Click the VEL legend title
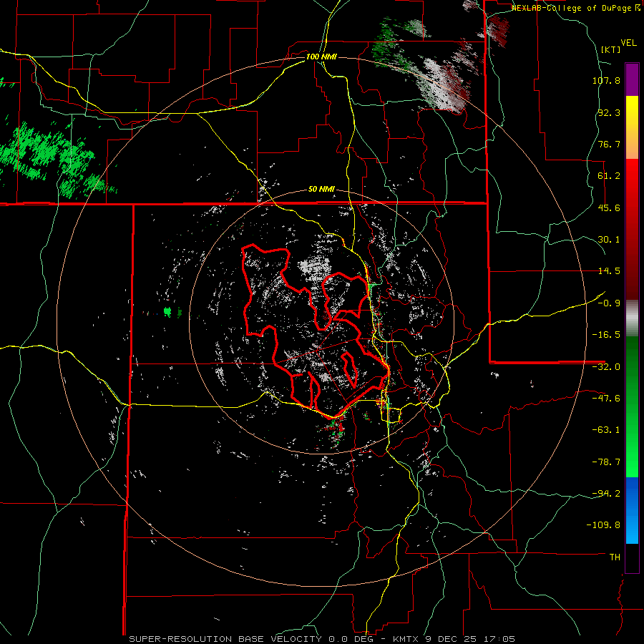644x644 pixels. point(628,43)
